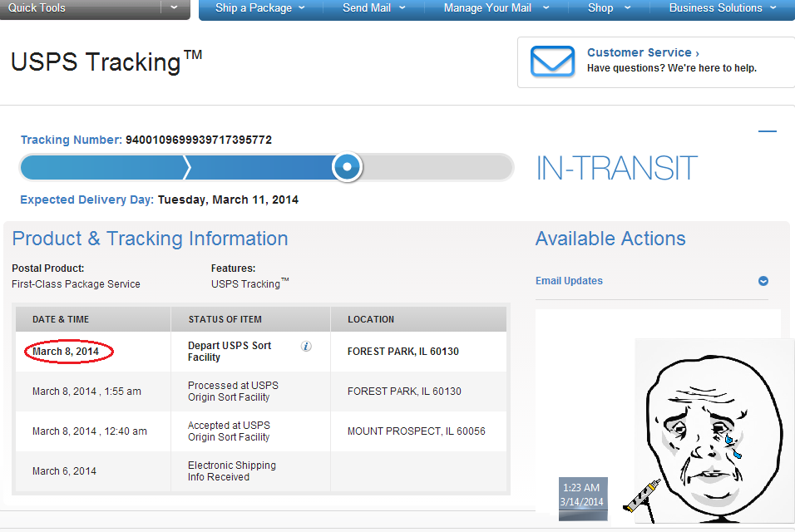Open the Ship a Package menu
The width and height of the screenshot is (795, 532).
point(260,8)
